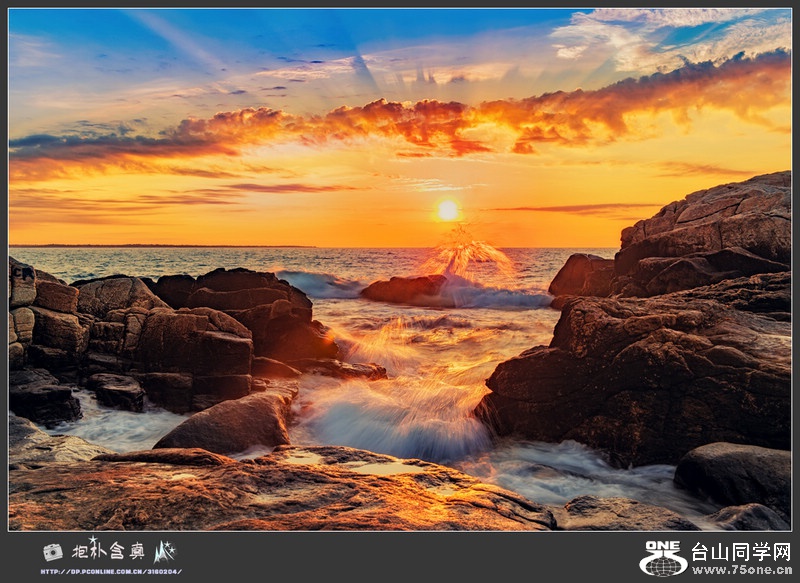Open the dp.pconline.com.cn URL in the watermark
The image size is (800, 583).
click(110, 571)
